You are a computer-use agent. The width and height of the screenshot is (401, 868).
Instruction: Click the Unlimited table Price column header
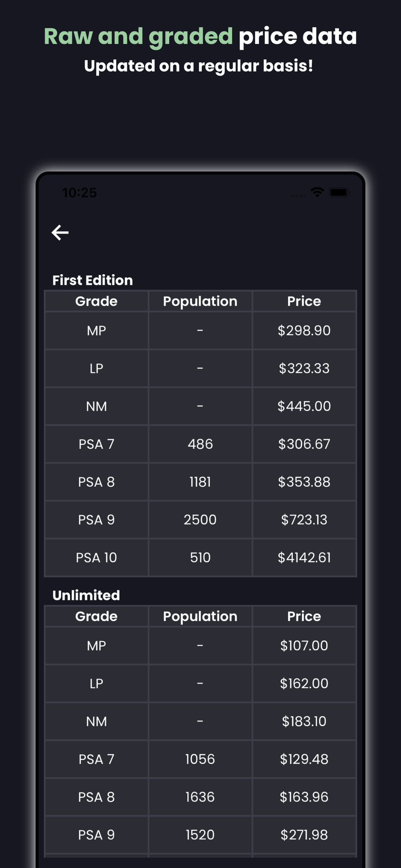304,616
